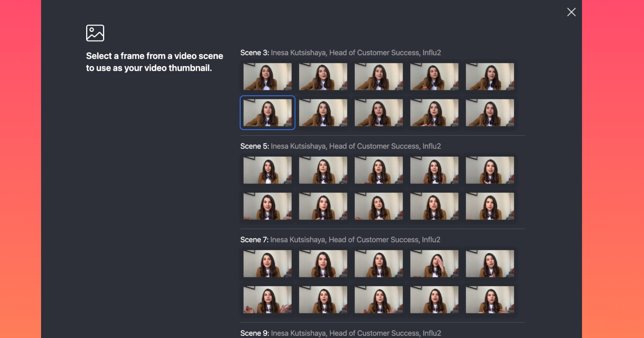This screenshot has width=644, height=338.
Task: Select the highlighted Scene 3 frame
Action: [267, 113]
